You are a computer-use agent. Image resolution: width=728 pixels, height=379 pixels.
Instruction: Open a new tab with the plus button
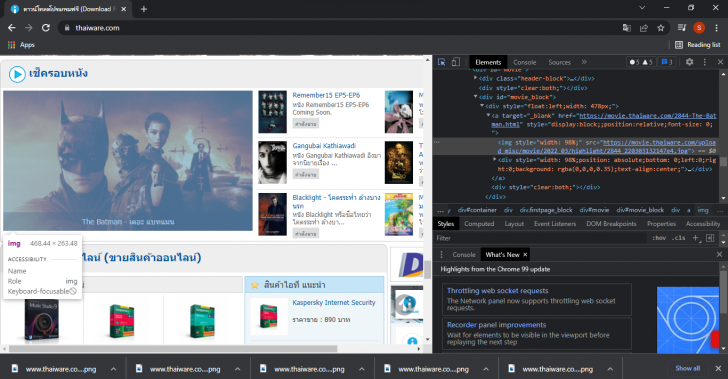143,9
